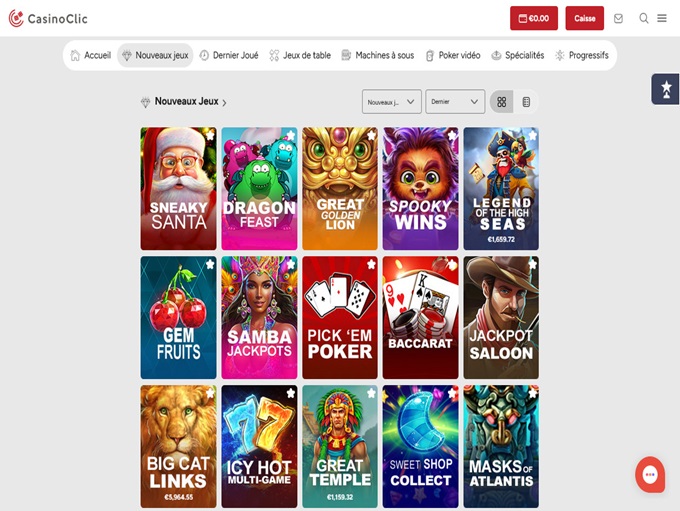Open the Jackpot Saloon game thumbnail
This screenshot has height=511, width=680.
(x=501, y=318)
